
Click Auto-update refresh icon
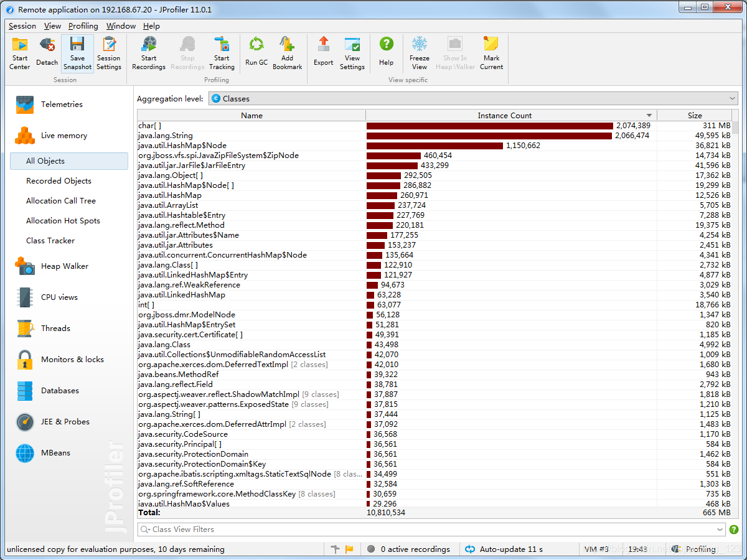pyautogui.click(x=470, y=549)
